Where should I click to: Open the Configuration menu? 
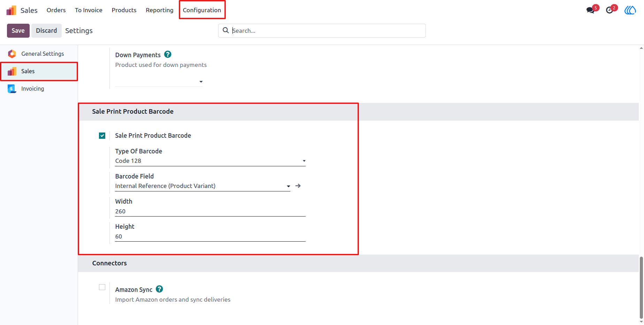click(x=202, y=10)
